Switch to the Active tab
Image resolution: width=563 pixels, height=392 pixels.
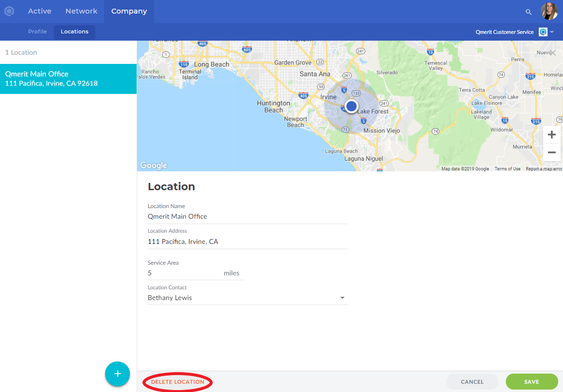pos(40,11)
